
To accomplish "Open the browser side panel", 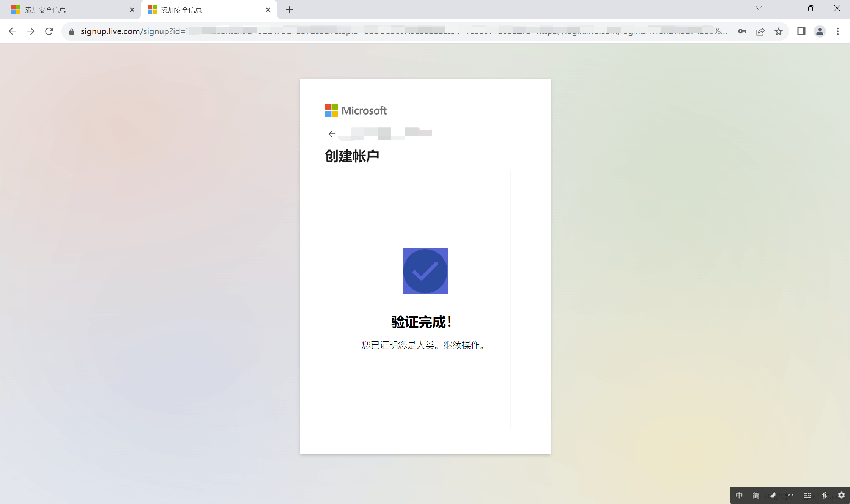I will pos(801,31).
